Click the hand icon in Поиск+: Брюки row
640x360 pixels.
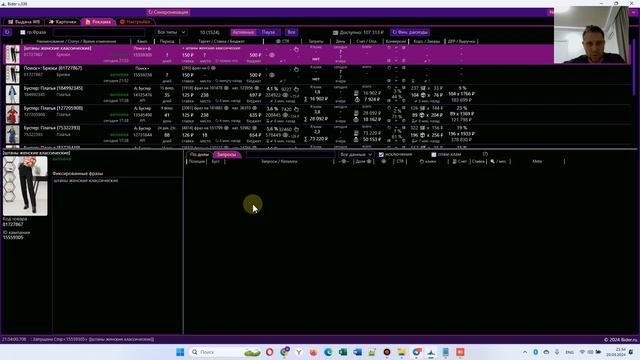tap(296, 69)
